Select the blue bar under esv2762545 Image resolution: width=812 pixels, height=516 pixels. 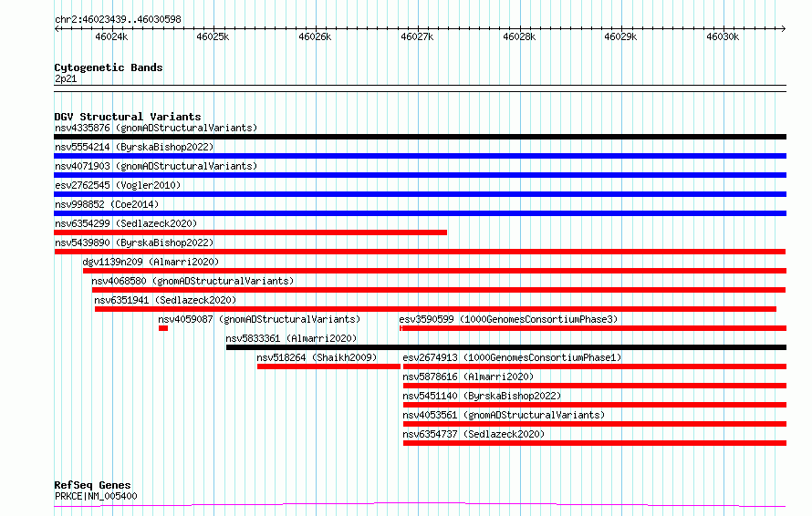coord(420,194)
